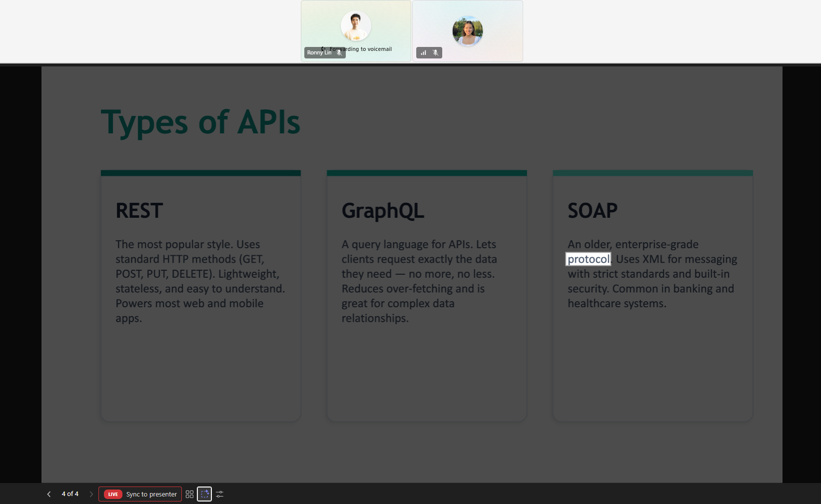Click the call forwarding icon before voicemail text
The width and height of the screenshot is (821, 504).
pos(324,48)
